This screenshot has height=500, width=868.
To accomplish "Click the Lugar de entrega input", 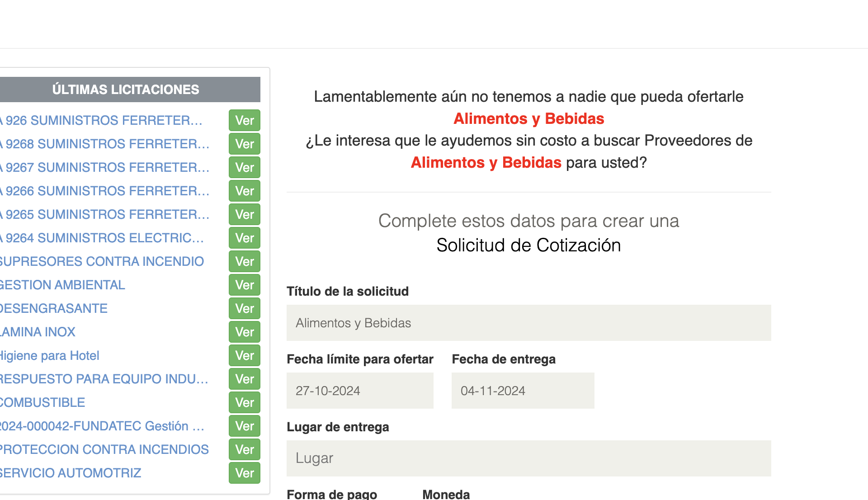I will 528,458.
